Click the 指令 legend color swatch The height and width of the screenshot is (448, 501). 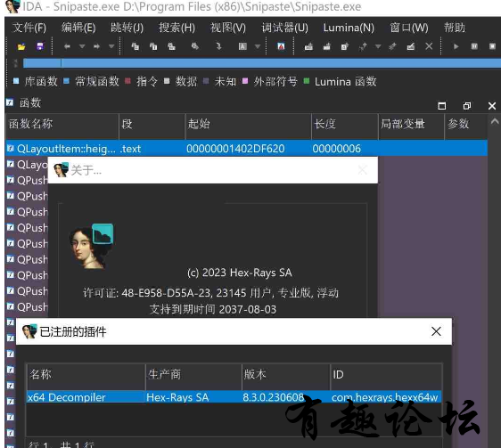(x=127, y=81)
